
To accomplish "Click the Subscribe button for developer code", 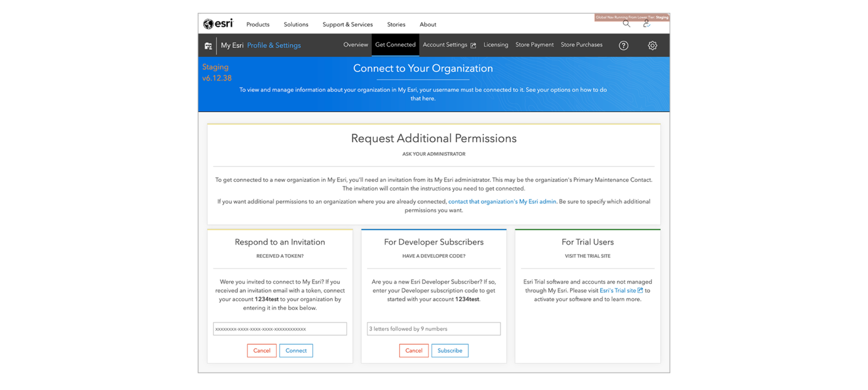I will click(449, 350).
